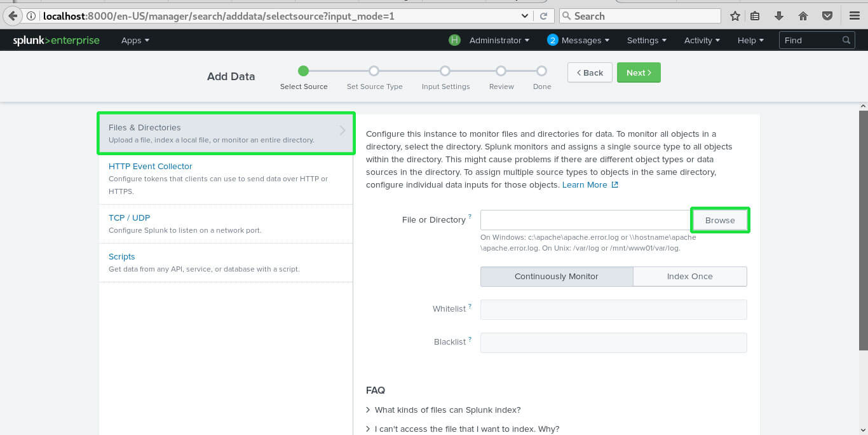Go to the browser home icon
Viewport: 868px width, 435px height.
coord(803,16)
